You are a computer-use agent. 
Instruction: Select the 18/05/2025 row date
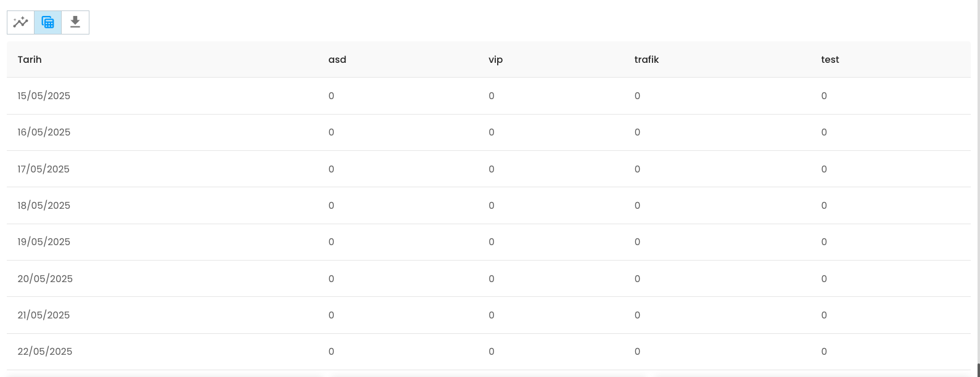click(x=44, y=205)
